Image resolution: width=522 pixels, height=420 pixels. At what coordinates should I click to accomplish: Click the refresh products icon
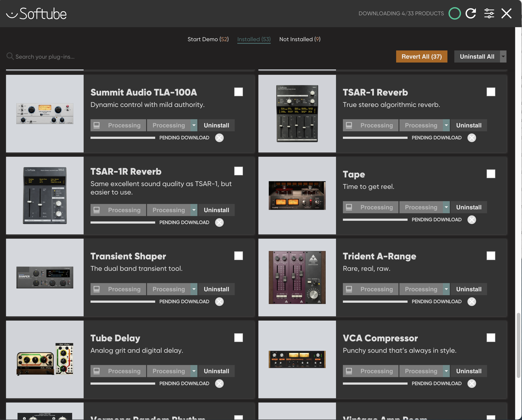coord(471,13)
